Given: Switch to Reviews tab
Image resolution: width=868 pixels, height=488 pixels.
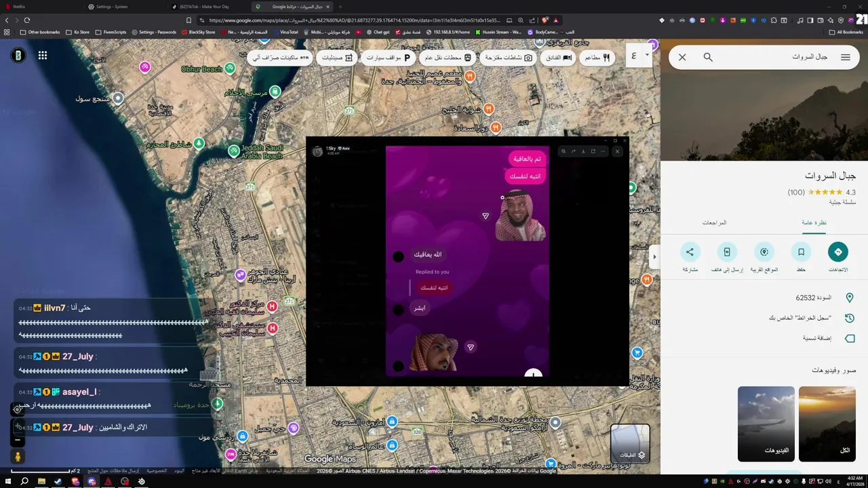Looking at the screenshot, I should coord(714,222).
